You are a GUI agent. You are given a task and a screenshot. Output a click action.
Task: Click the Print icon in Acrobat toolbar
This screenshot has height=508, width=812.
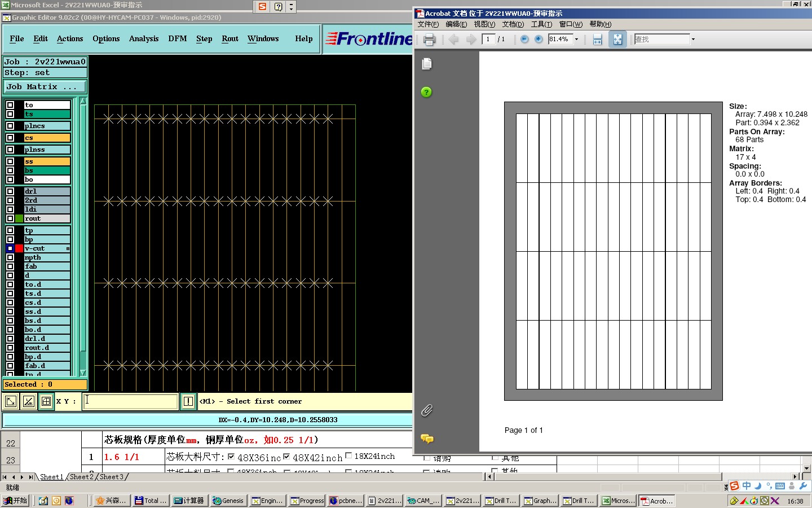click(x=429, y=40)
